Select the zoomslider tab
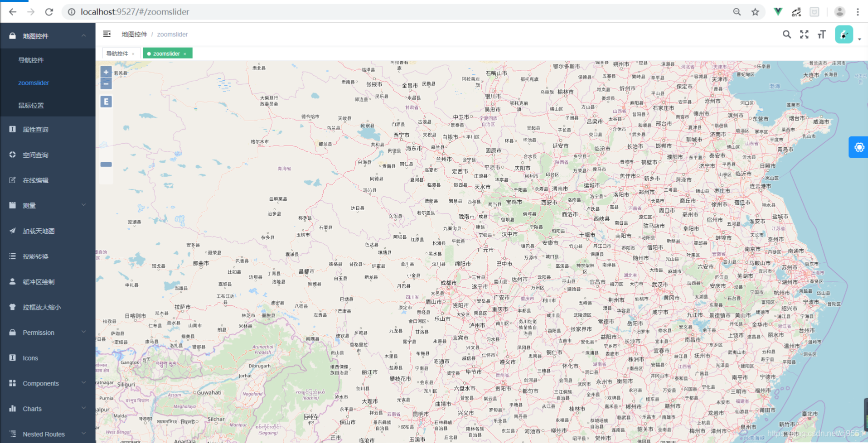Viewport: 868px width, 443px height. [x=167, y=54]
